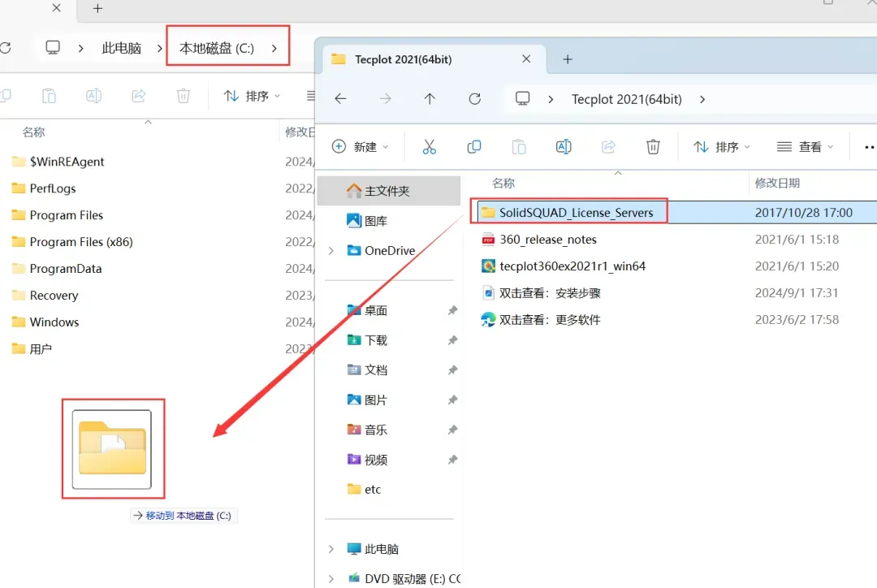This screenshot has width=877, height=588.
Task: Click 此电脑 in C: window breadcrumb
Action: [x=121, y=49]
